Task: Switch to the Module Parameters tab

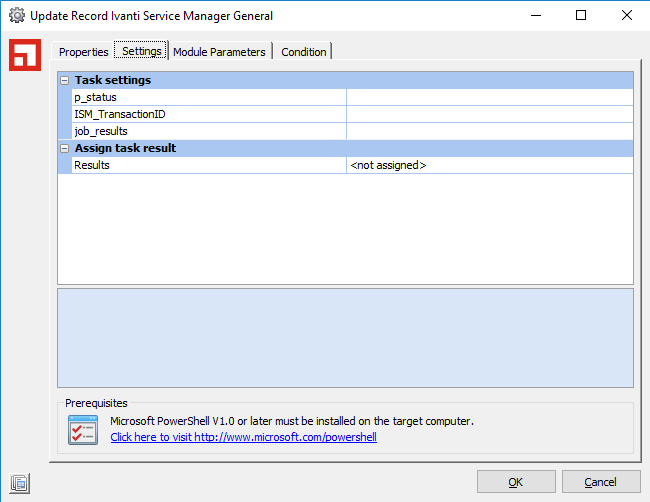Action: click(219, 52)
